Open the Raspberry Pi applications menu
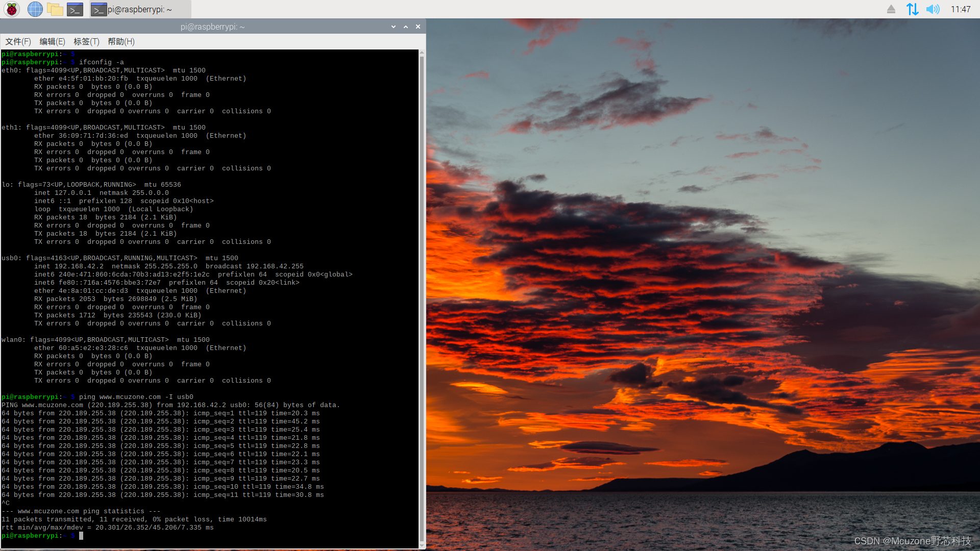The image size is (980, 551). tap(12, 9)
